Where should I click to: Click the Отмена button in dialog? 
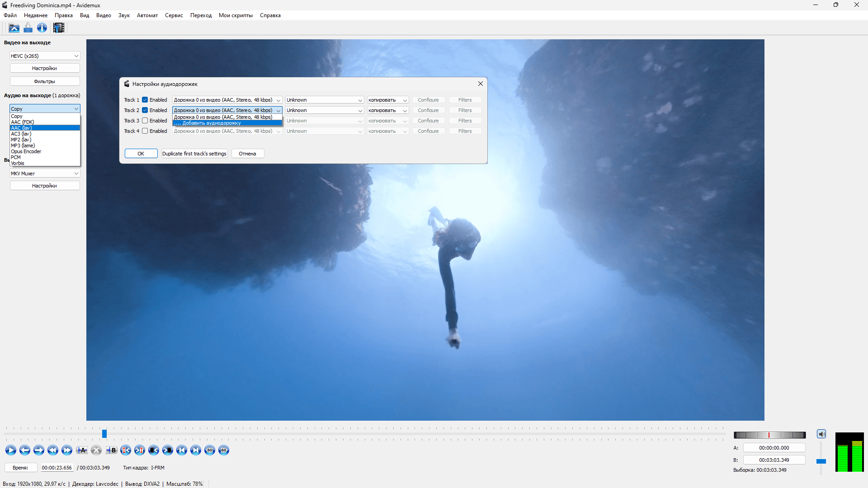tap(247, 154)
